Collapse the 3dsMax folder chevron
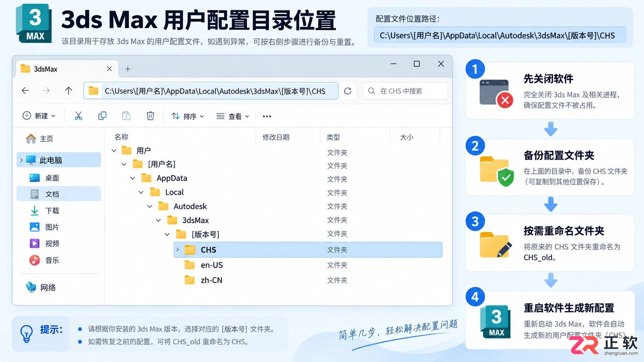 click(x=158, y=220)
